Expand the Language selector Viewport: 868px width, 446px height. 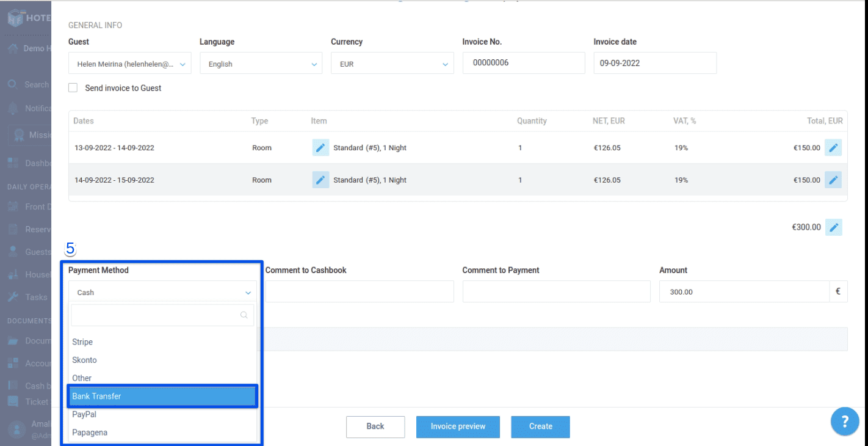point(261,63)
